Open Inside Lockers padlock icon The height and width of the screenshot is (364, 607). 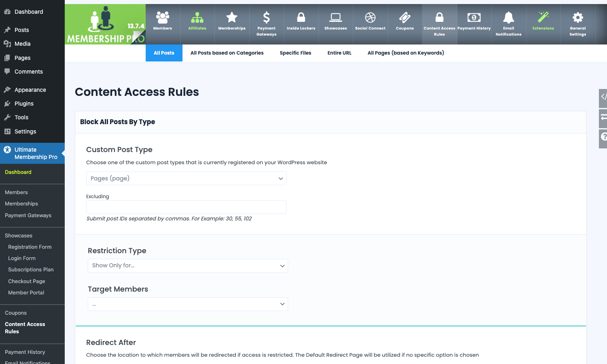pos(301,17)
